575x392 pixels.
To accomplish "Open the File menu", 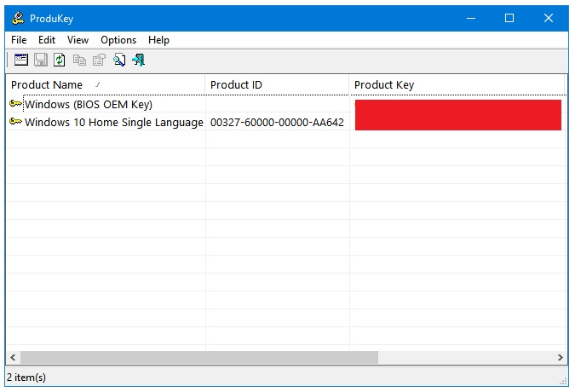I will 19,40.
